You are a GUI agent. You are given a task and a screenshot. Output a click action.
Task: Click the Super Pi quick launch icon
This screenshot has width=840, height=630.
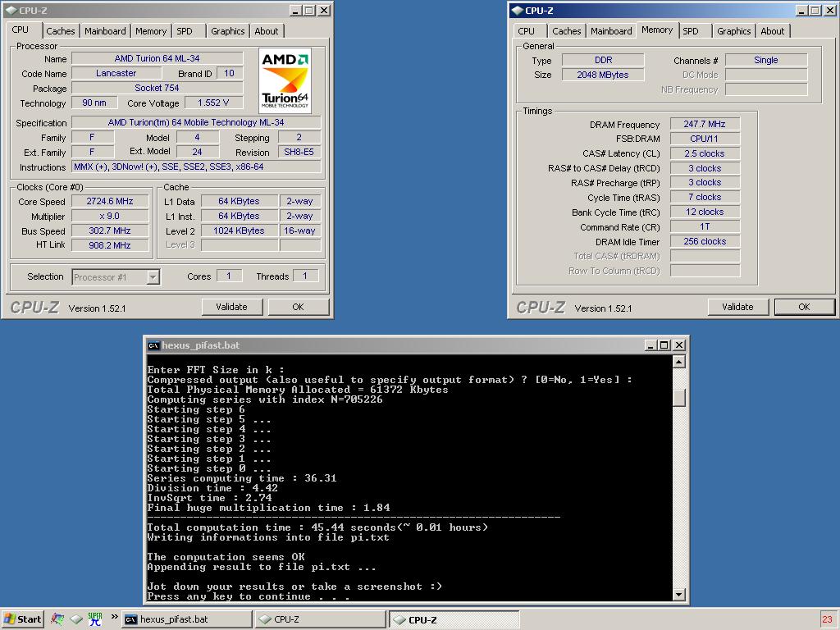pyautogui.click(x=95, y=619)
